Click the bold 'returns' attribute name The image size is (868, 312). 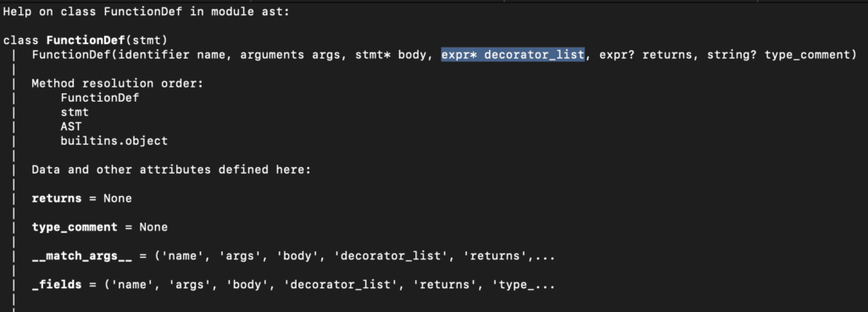[x=57, y=198]
